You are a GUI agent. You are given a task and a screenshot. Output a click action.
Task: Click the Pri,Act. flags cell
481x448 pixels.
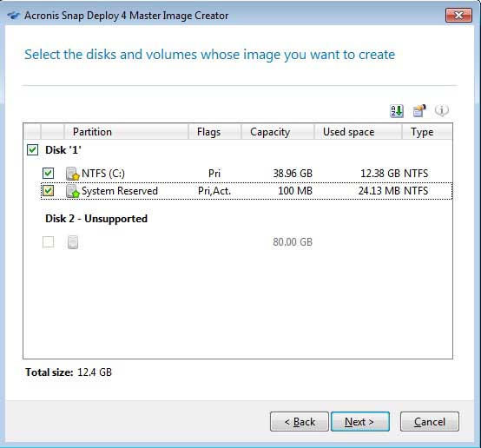tap(214, 191)
